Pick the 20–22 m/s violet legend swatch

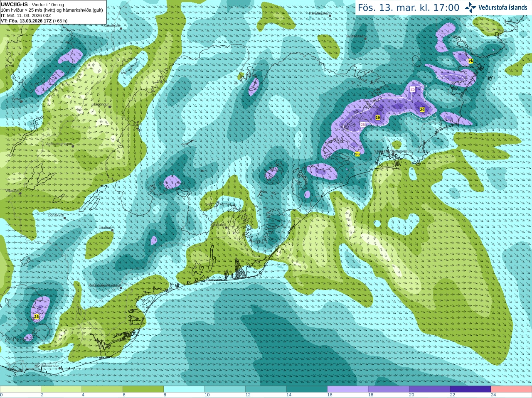point(430,389)
